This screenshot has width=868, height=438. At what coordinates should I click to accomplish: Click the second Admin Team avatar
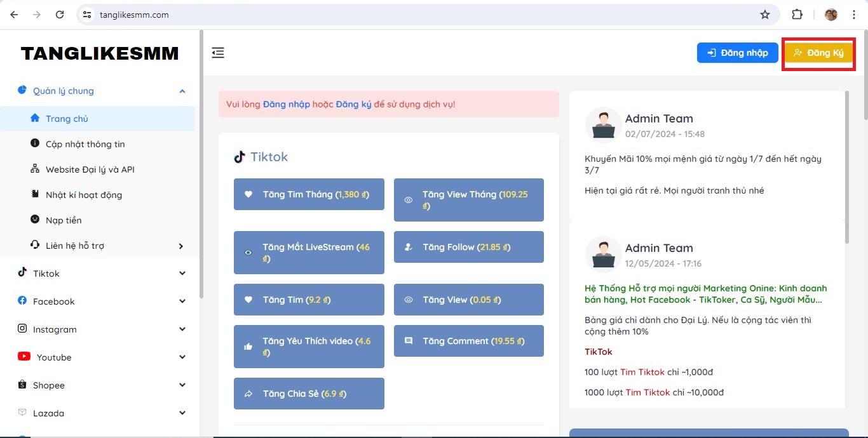[603, 255]
